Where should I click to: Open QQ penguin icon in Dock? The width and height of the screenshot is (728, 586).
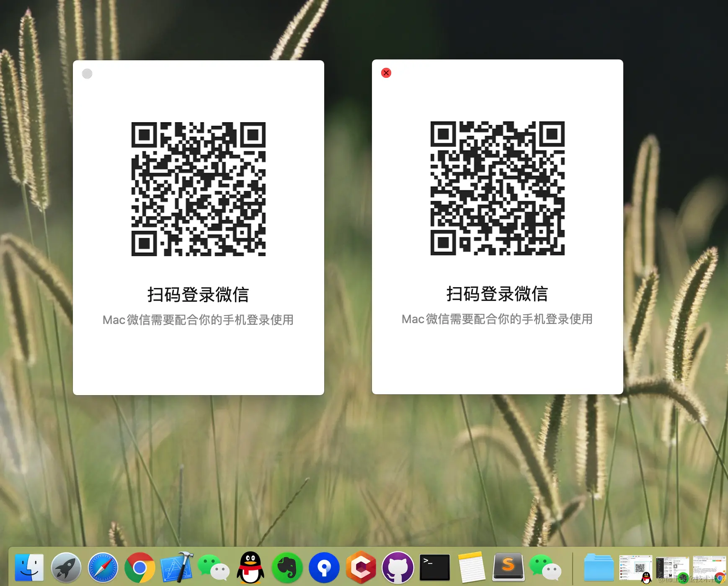pyautogui.click(x=250, y=568)
